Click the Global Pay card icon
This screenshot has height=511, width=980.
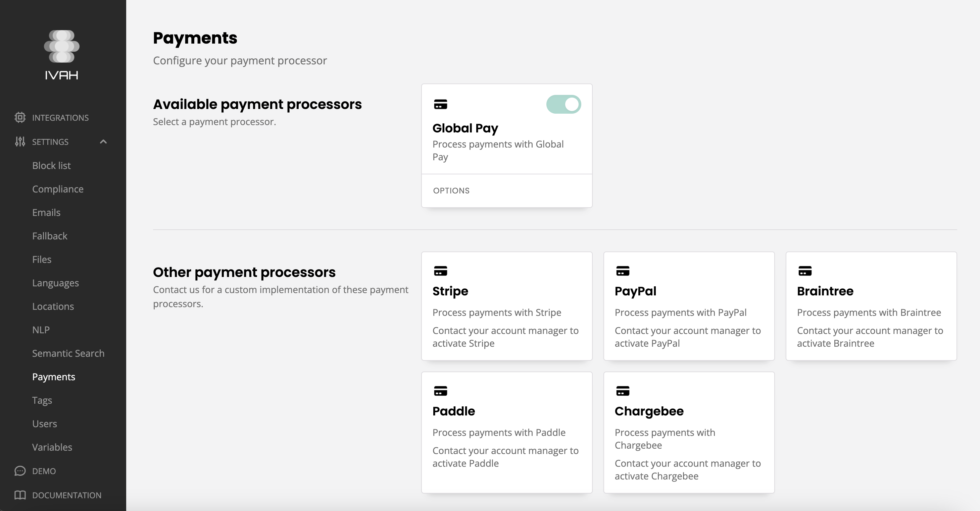point(441,104)
